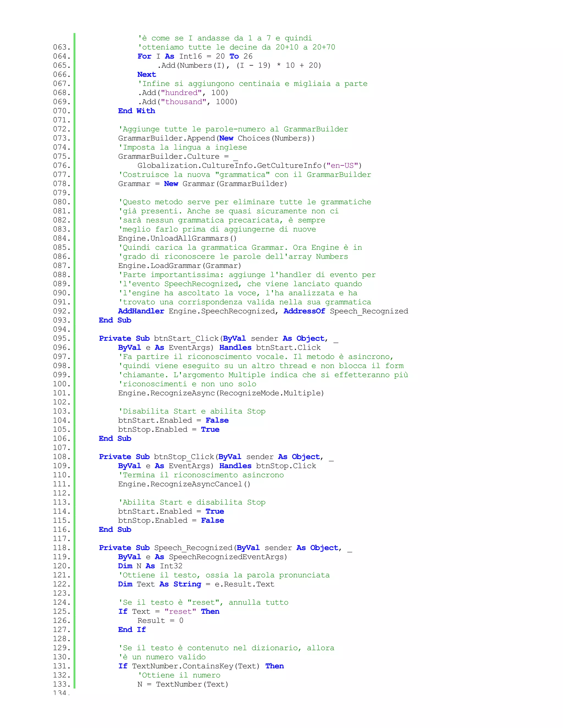Click the line number 118.
563x728 pixels.
pyautogui.click(x=62, y=548)
